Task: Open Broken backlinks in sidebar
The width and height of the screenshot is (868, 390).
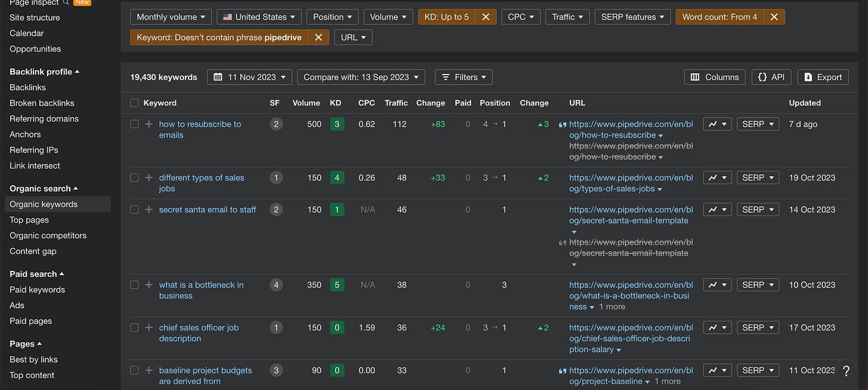Action: point(42,103)
